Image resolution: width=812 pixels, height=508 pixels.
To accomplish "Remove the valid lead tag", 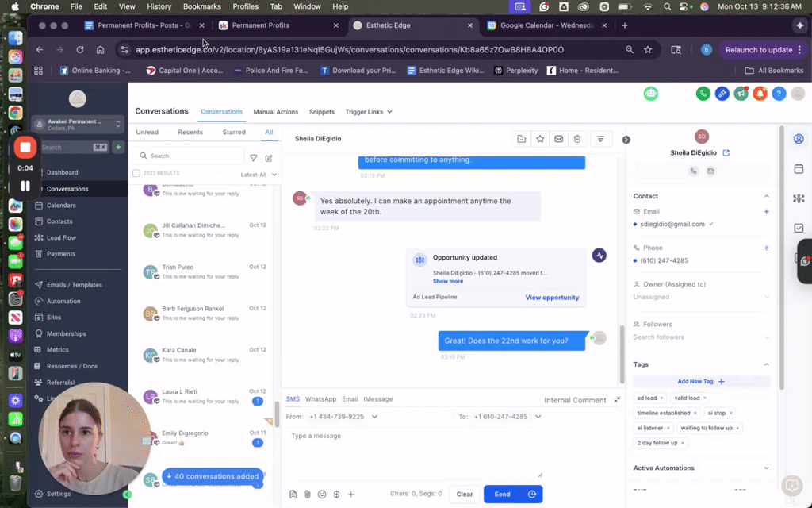I will (x=704, y=398).
